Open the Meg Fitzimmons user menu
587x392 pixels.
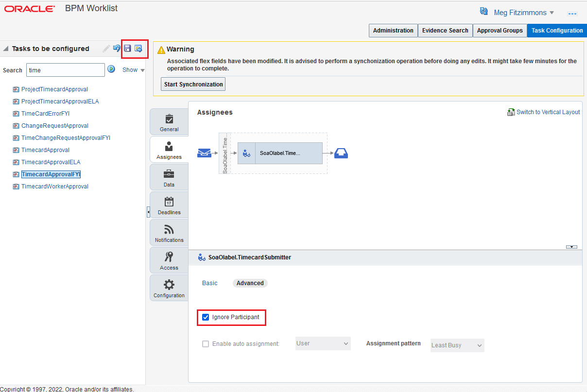(524, 13)
